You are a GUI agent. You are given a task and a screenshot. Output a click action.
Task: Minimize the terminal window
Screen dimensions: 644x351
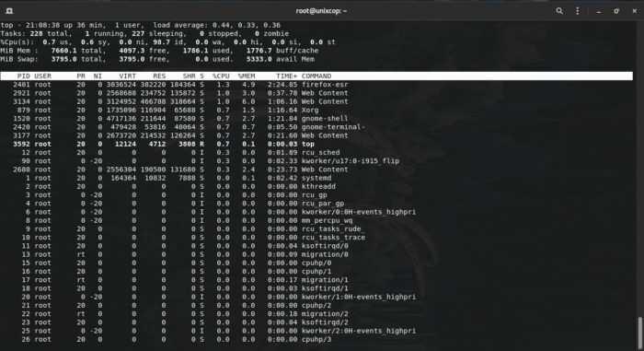coord(599,12)
